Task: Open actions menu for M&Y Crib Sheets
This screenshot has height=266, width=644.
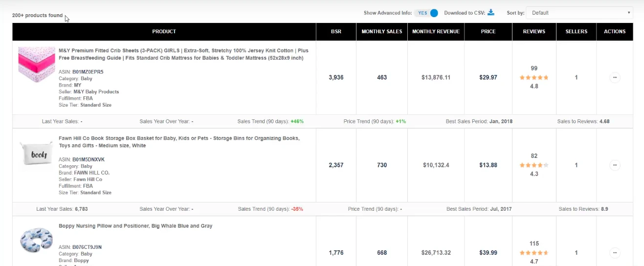Action: (x=615, y=77)
